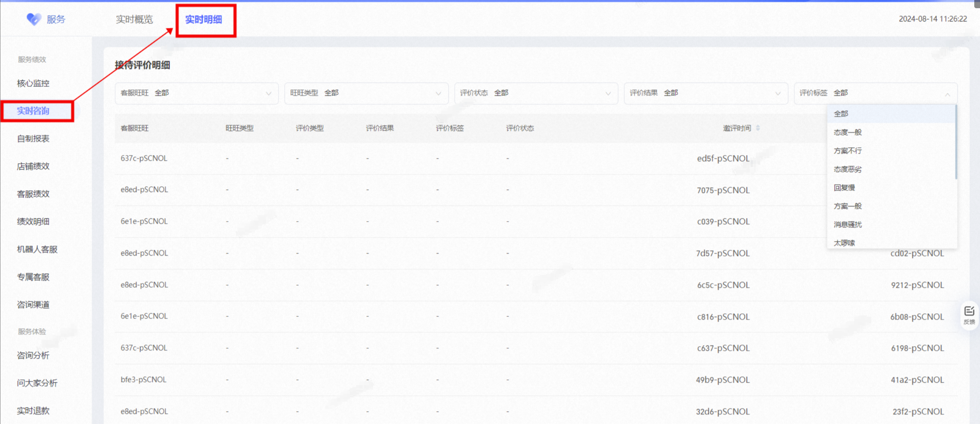
Task: Click the 7d57-pSCNOL cell
Action: 723,253
